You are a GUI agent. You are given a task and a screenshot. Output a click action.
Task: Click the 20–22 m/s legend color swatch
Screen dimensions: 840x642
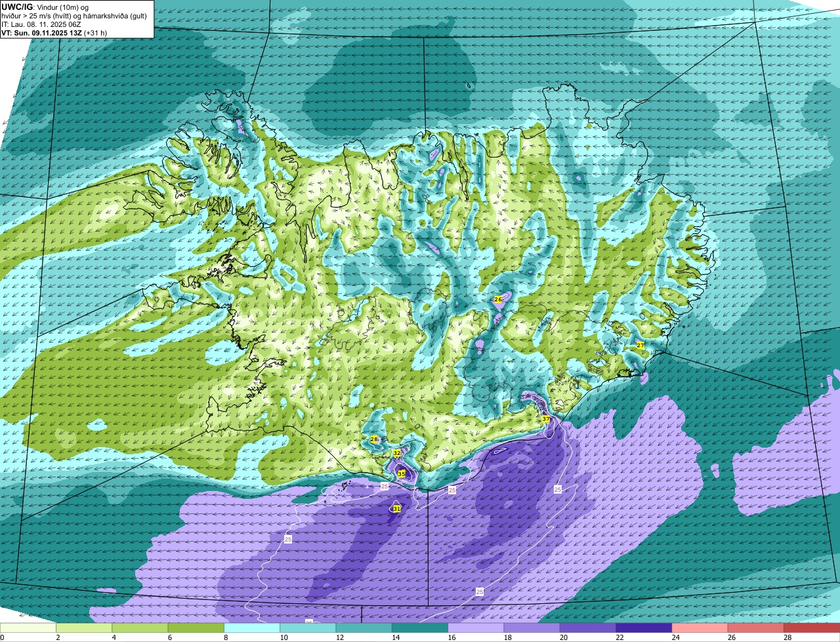click(x=588, y=628)
